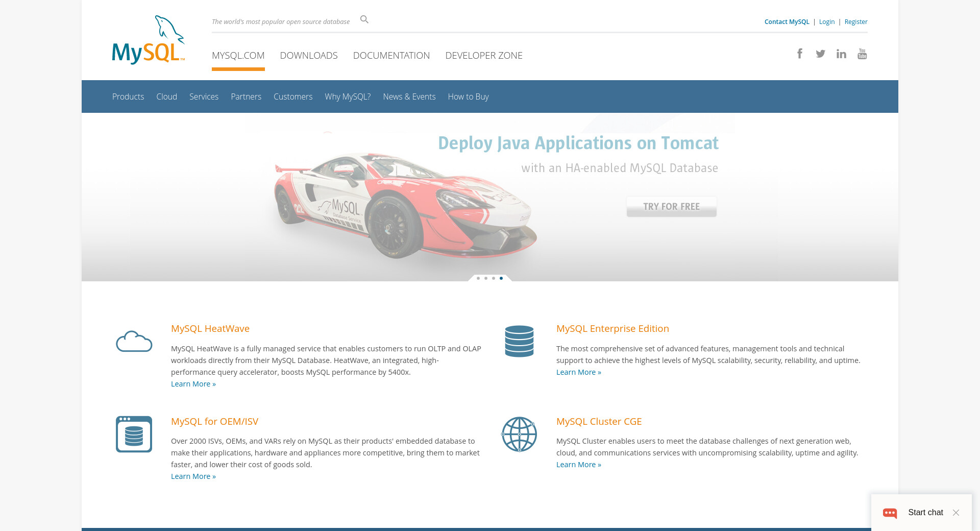Click the Enterprise Edition database icon
980x531 pixels.
[519, 341]
